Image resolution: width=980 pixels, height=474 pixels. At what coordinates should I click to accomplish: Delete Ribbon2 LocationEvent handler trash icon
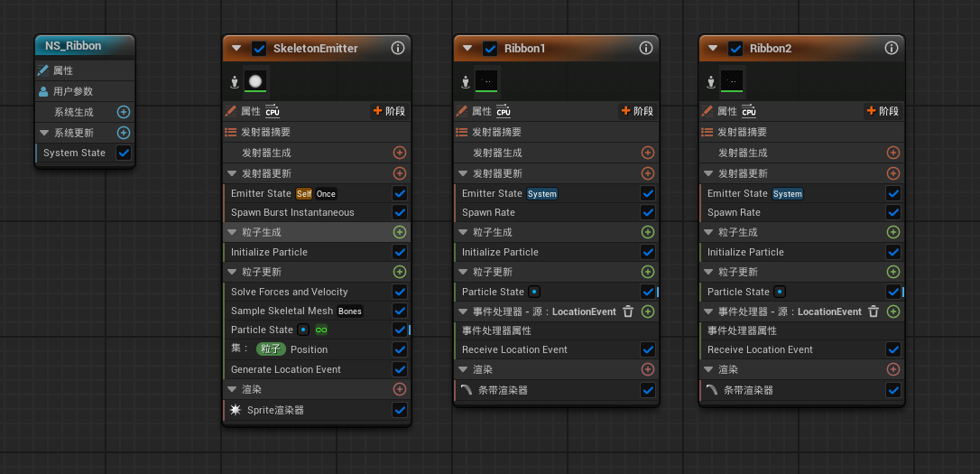pos(874,311)
